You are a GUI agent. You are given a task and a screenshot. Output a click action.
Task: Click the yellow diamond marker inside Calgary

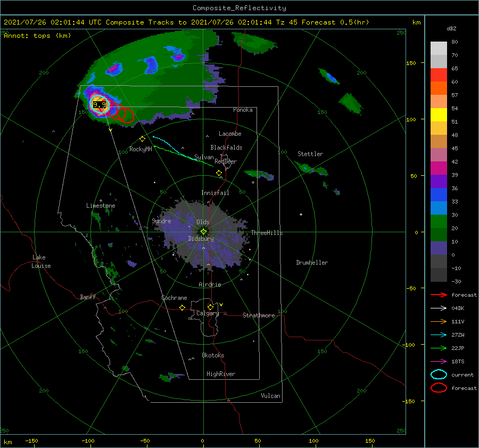(x=210, y=307)
